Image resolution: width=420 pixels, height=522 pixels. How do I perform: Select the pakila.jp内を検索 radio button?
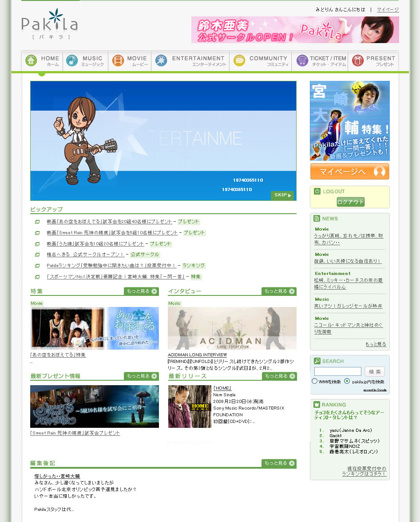click(x=347, y=381)
